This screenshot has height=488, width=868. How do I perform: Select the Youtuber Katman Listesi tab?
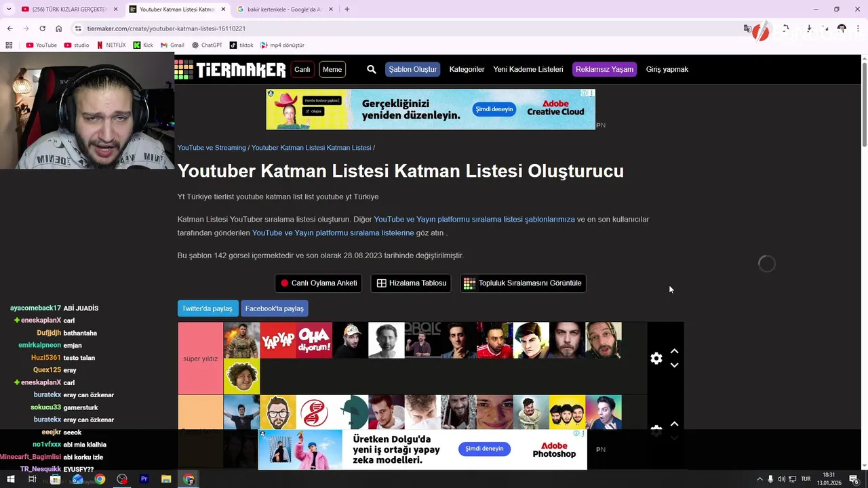[177, 9]
